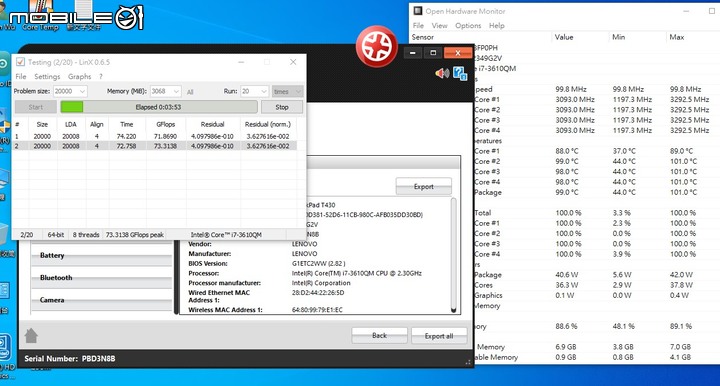Viewport: 720px width, 386px height.
Task: Click the Processor i7-3610QM CPU value
Action: 356,273
